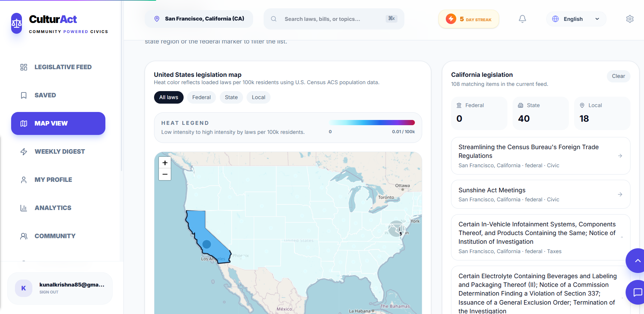
Task: Open settings via the gear icon
Action: pos(630,19)
